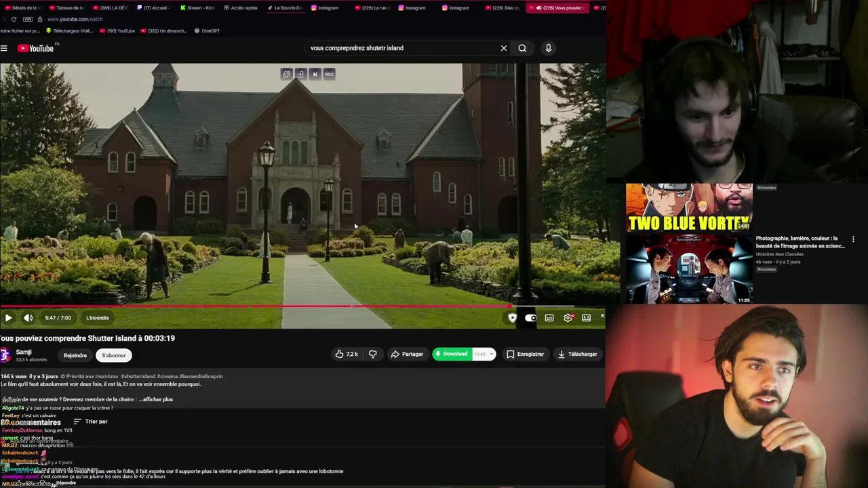This screenshot has width=868, height=488.
Task: Open the space helmet recommended video thumbnail
Action: (x=689, y=268)
